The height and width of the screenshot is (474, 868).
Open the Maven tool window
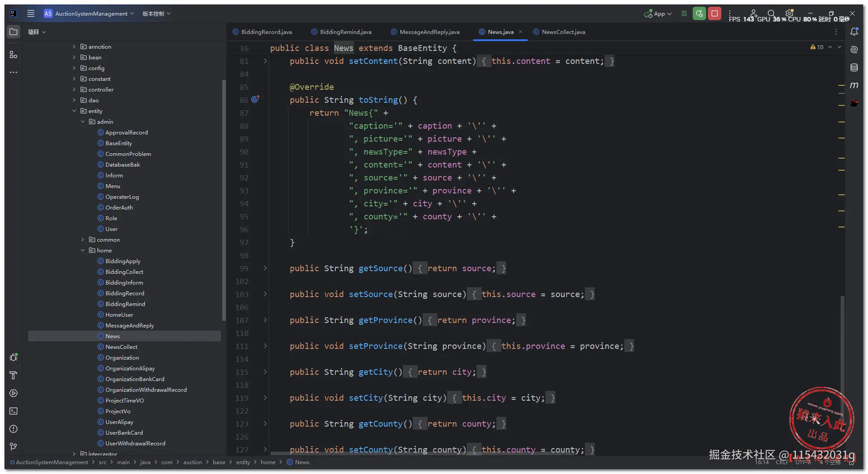[854, 85]
